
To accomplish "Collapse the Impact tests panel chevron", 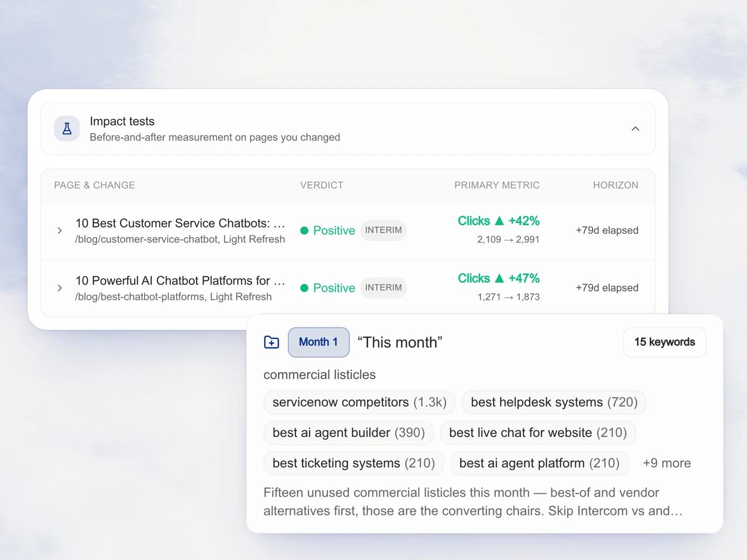I will pyautogui.click(x=635, y=129).
